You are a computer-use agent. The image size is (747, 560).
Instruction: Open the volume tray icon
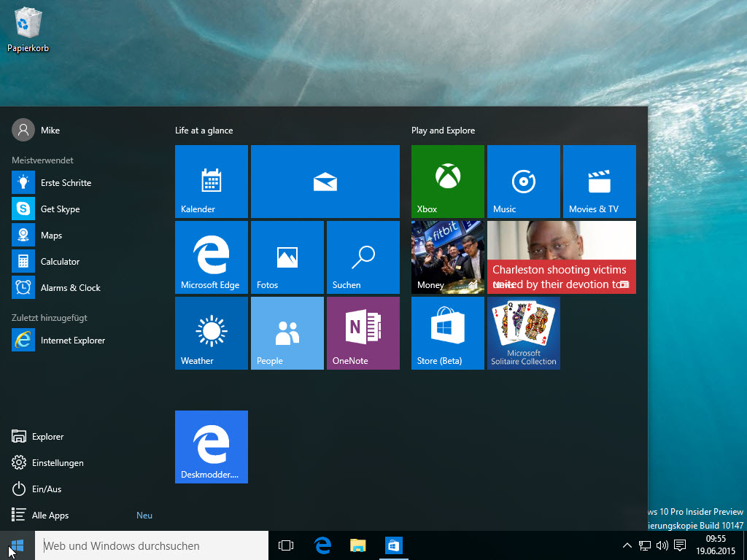[662, 545]
